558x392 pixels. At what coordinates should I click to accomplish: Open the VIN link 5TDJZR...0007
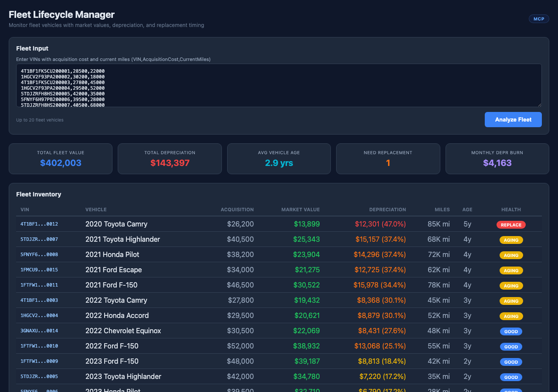pyautogui.click(x=39, y=239)
